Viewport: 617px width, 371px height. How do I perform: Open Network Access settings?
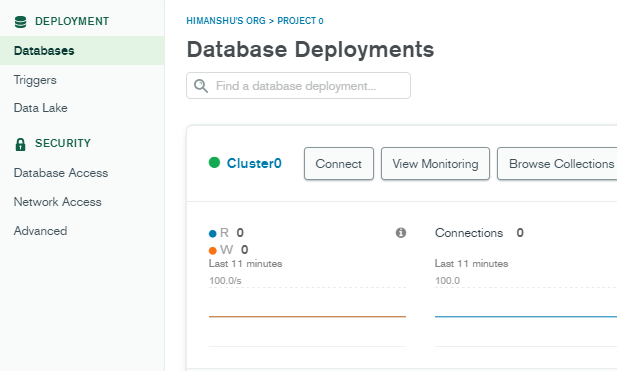tap(57, 202)
